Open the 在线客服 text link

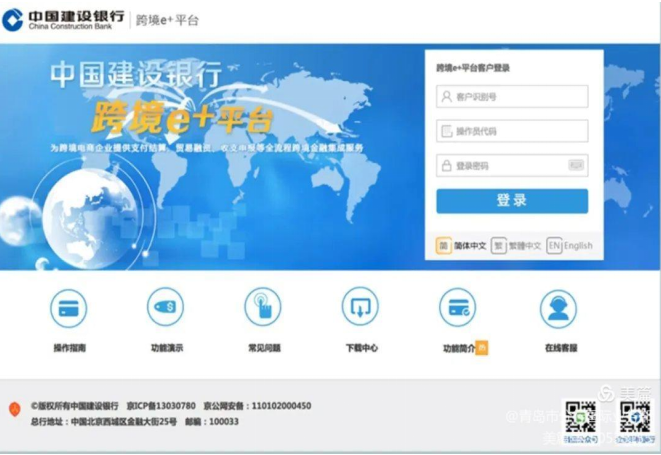pyautogui.click(x=561, y=348)
